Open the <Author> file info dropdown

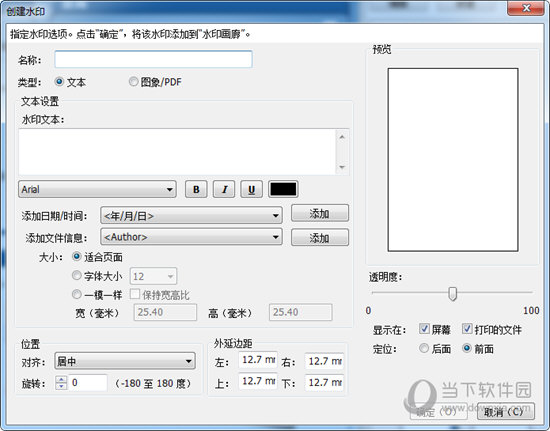[x=191, y=237]
